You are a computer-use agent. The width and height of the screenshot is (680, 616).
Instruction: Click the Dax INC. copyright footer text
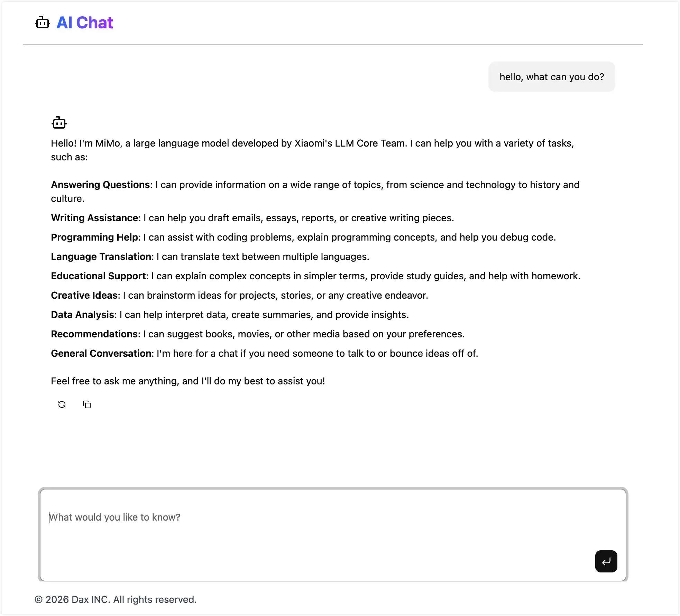coord(116,599)
